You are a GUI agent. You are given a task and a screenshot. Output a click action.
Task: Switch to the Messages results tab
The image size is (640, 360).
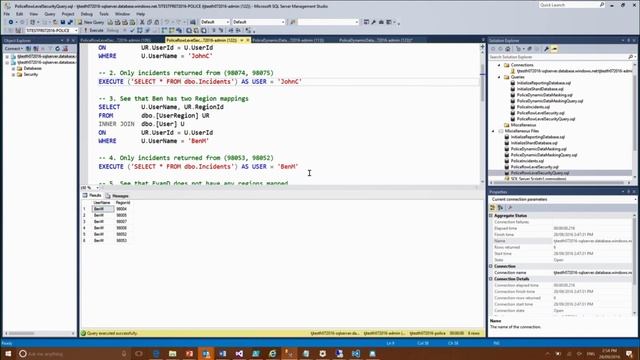[x=118, y=196]
